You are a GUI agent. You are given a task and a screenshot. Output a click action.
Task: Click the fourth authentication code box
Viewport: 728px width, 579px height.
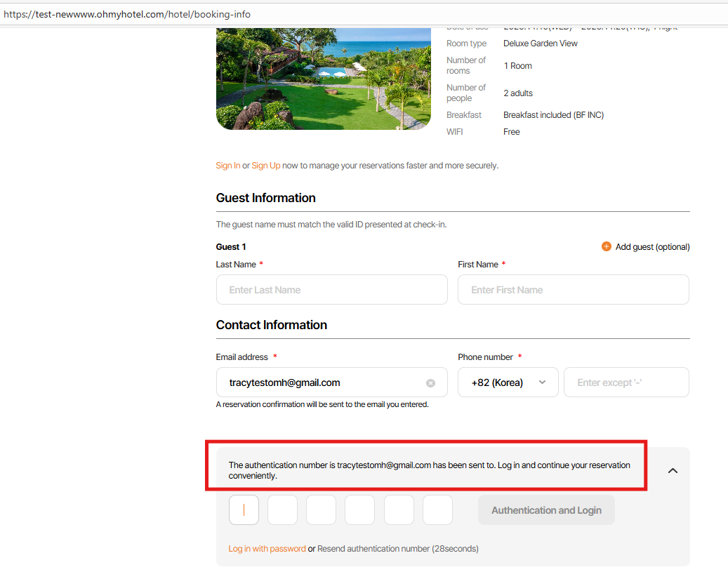point(360,510)
